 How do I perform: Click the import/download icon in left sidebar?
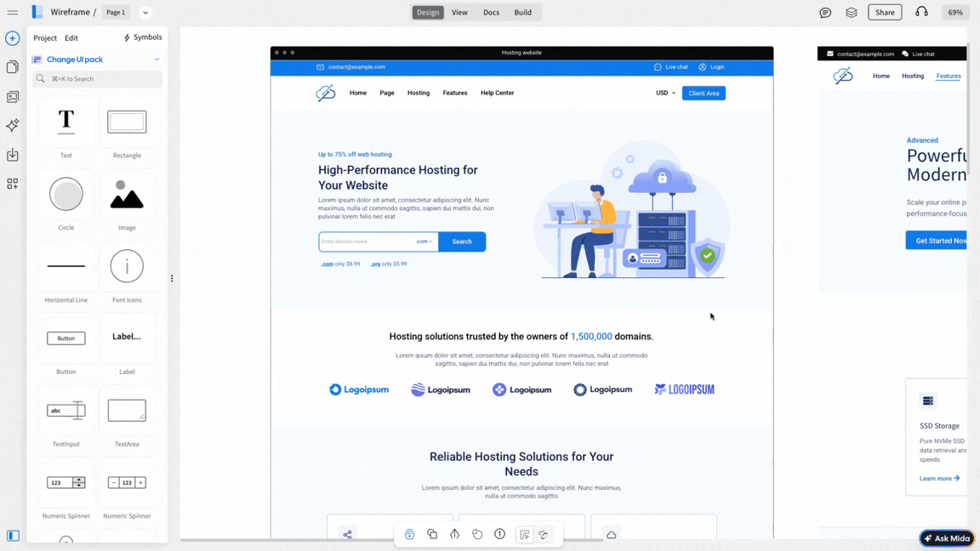tap(12, 154)
